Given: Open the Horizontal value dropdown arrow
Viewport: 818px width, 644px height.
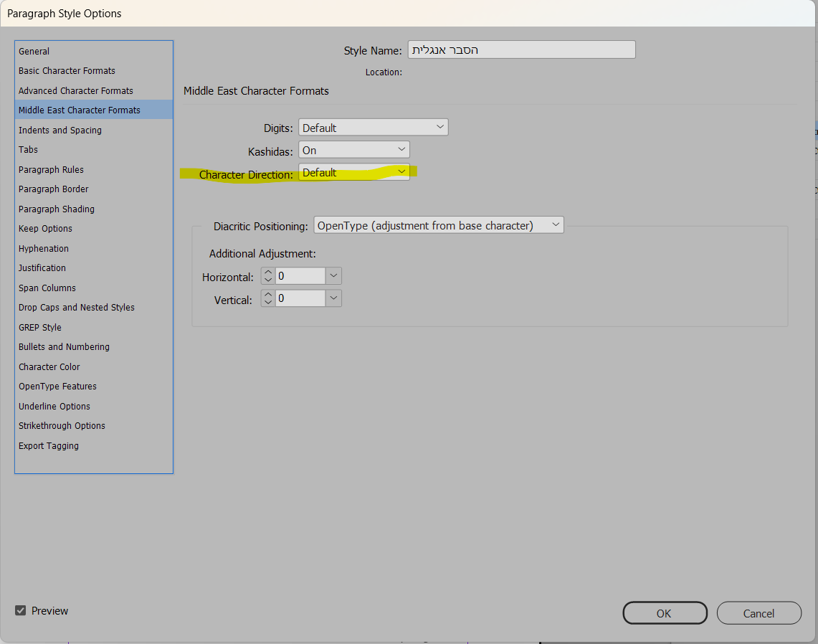Looking at the screenshot, I should point(333,275).
